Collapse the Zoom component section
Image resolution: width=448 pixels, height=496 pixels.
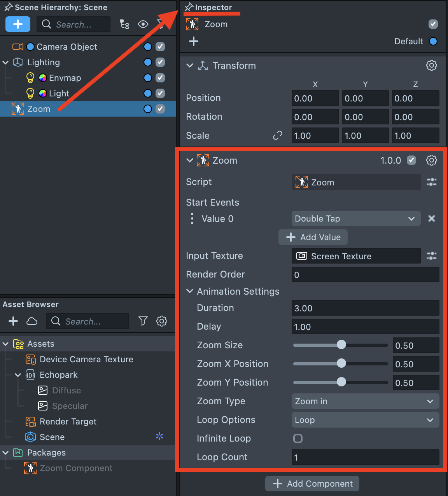[190, 160]
